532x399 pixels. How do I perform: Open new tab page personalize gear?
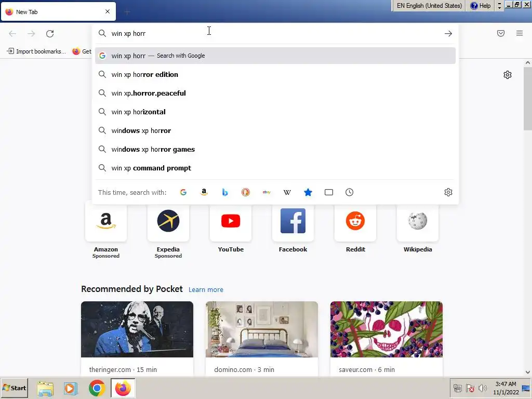coord(508,75)
